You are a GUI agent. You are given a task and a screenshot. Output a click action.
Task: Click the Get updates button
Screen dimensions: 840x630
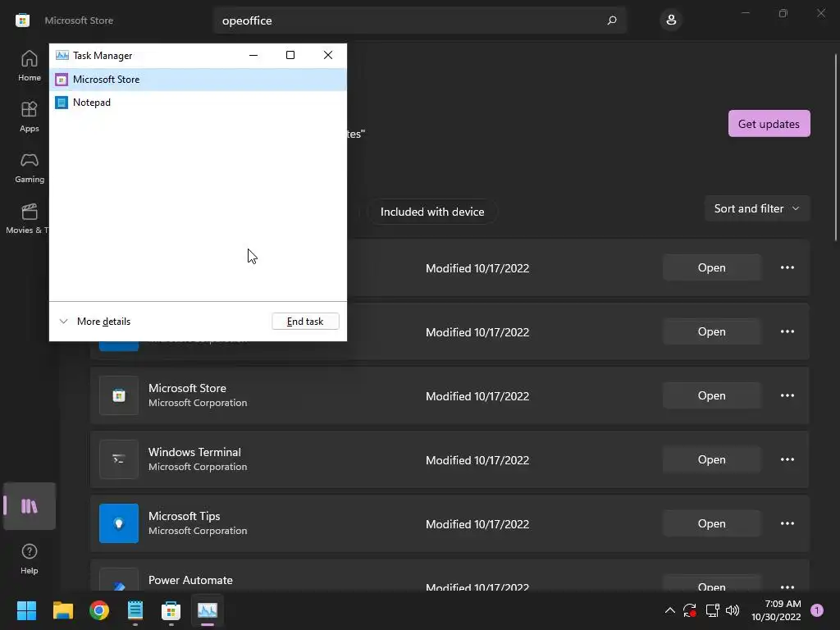click(769, 124)
